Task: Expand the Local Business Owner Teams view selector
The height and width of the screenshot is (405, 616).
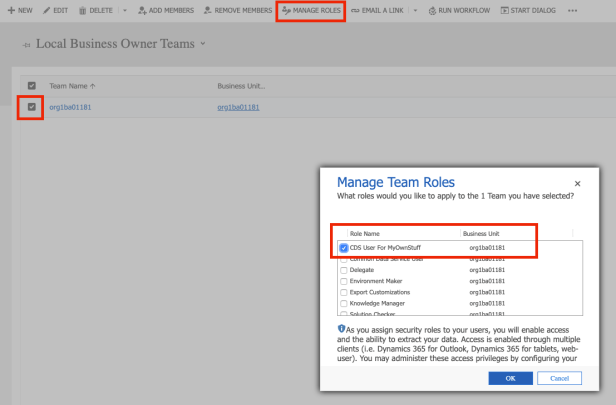Action: tap(203, 44)
